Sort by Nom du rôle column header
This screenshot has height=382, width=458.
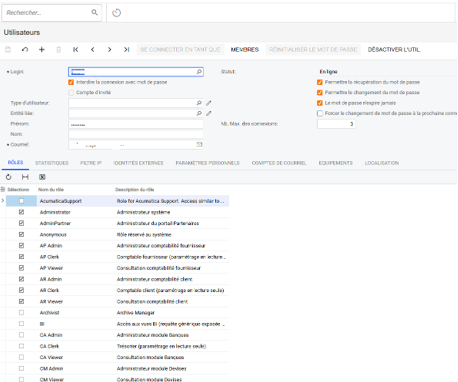(51, 190)
